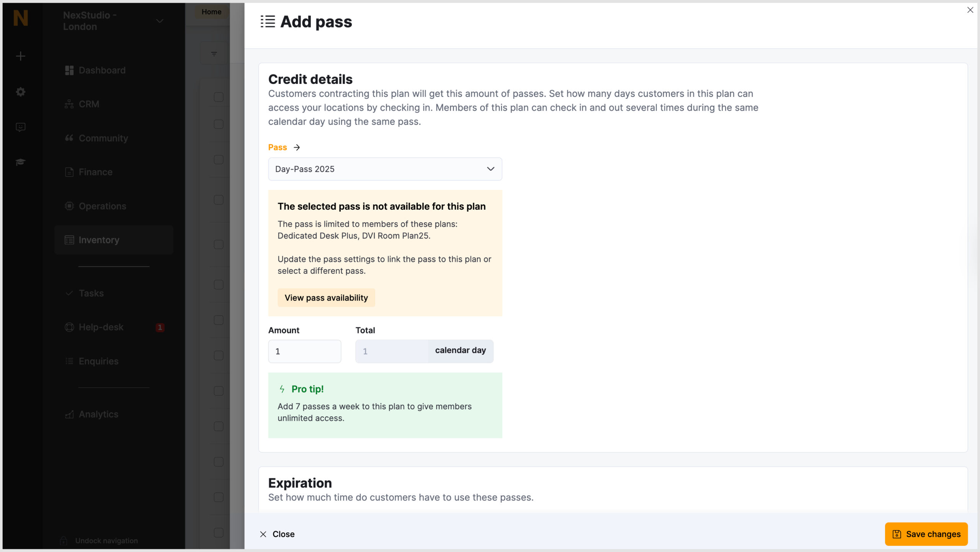Image resolution: width=980 pixels, height=552 pixels.
Task: Tick the bottom row checkbox in list
Action: click(219, 532)
